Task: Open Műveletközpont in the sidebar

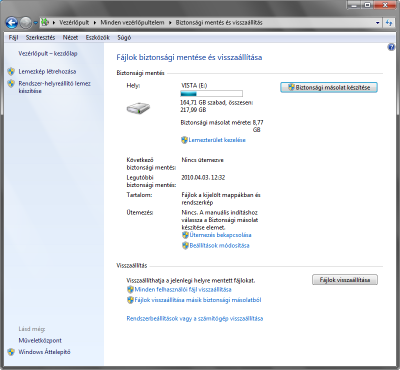Action: pyautogui.click(x=40, y=340)
